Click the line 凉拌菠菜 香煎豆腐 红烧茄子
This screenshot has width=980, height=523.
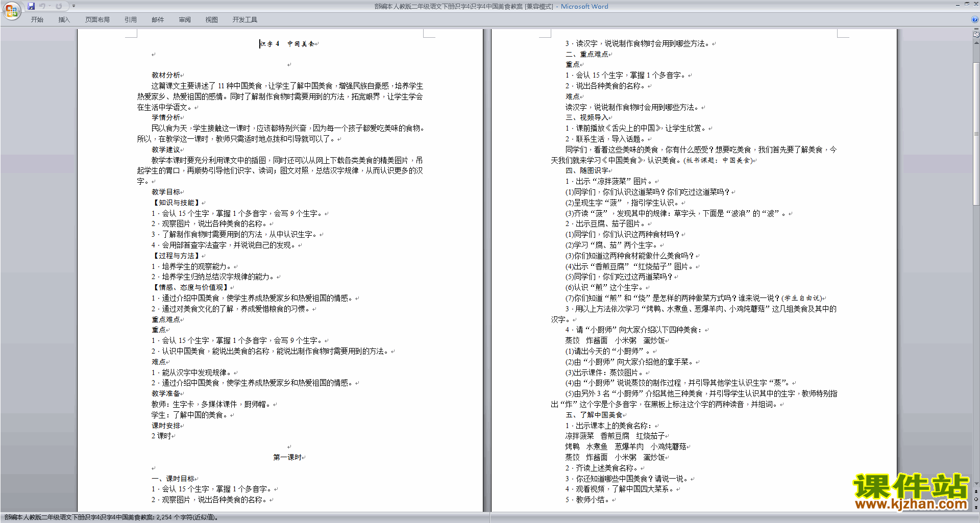point(615,436)
